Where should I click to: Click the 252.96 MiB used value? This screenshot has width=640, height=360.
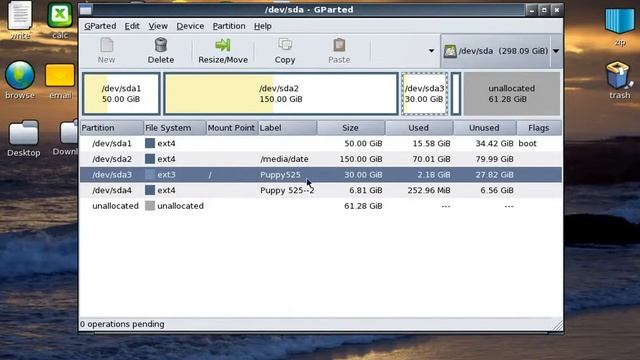pyautogui.click(x=429, y=190)
